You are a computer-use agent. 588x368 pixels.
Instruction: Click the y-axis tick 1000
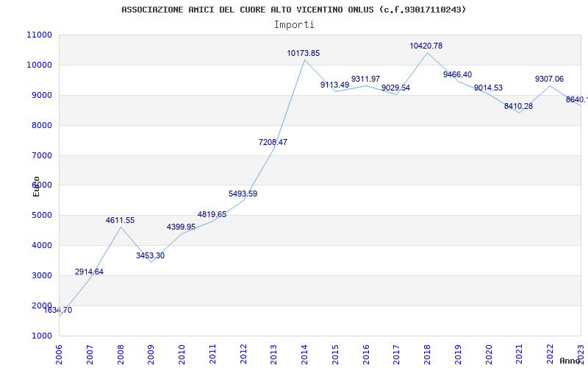(41, 336)
